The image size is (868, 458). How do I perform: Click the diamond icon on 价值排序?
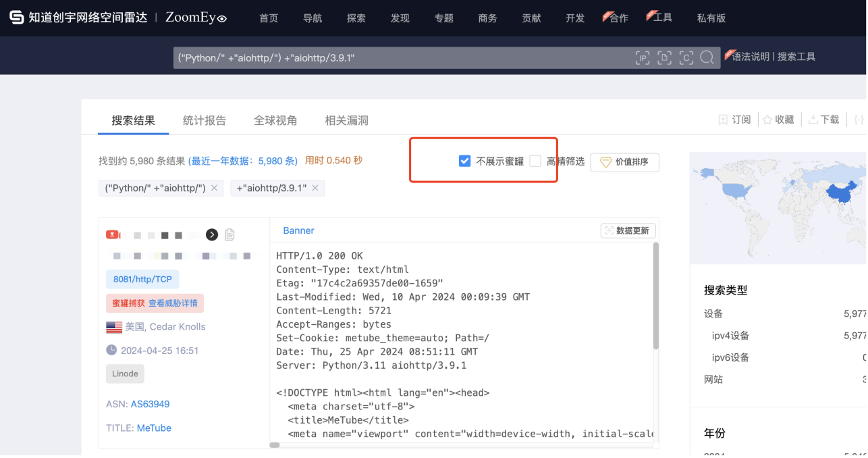605,162
